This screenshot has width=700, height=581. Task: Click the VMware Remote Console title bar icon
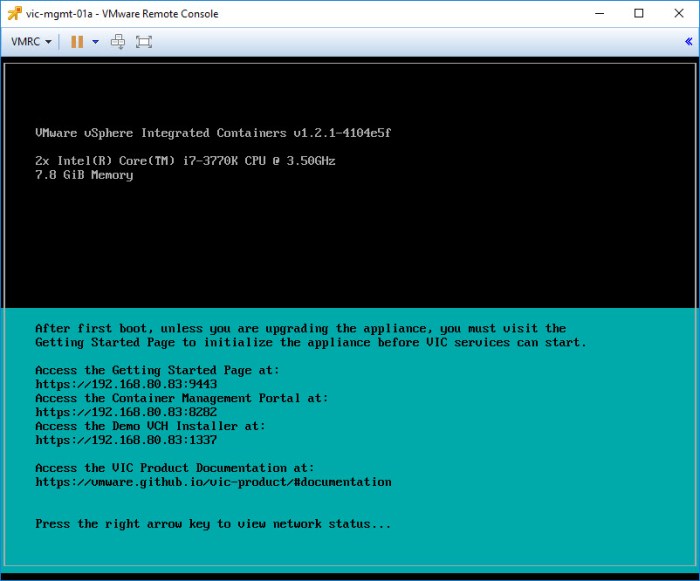14,14
